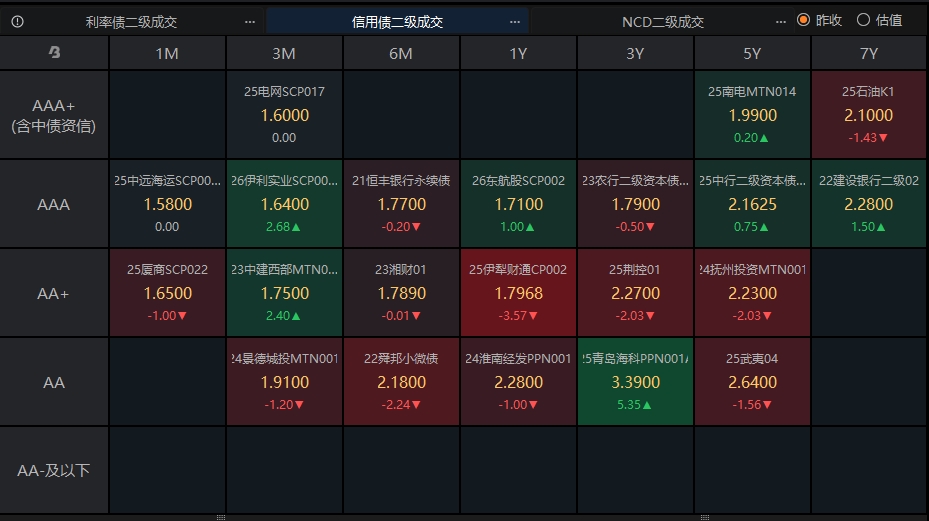Open the 23农行二级资本债 bond cell
929x521 pixels.
click(x=635, y=204)
